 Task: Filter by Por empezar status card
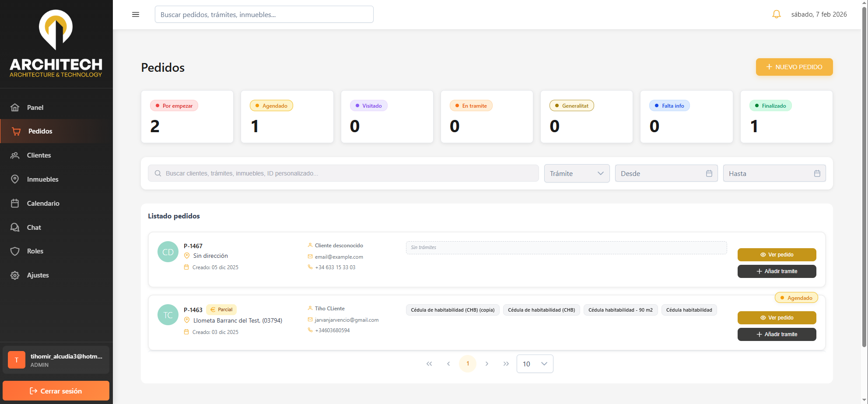coord(187,116)
